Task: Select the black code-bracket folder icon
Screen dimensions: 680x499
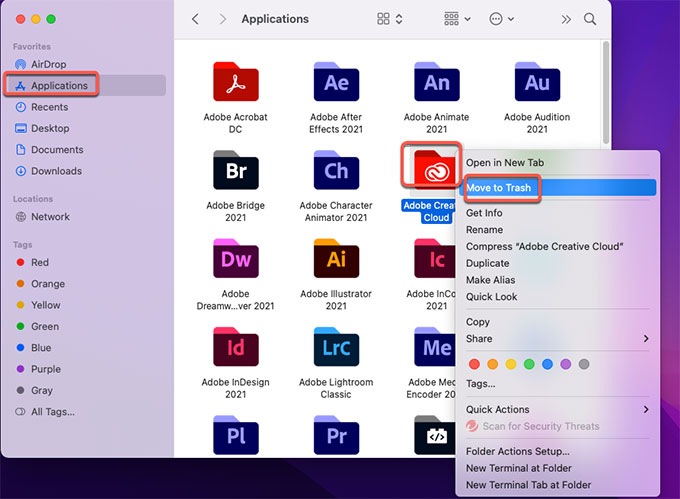Action: coord(435,435)
